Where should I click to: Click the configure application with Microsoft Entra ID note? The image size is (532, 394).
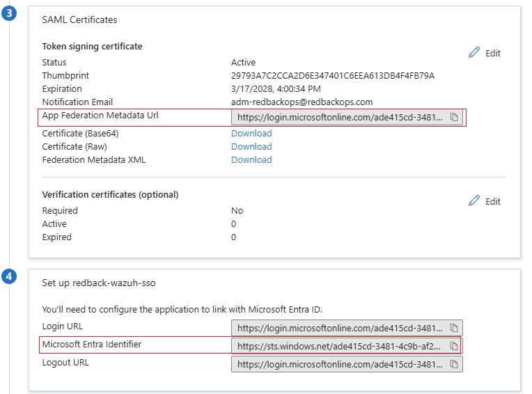click(x=182, y=309)
